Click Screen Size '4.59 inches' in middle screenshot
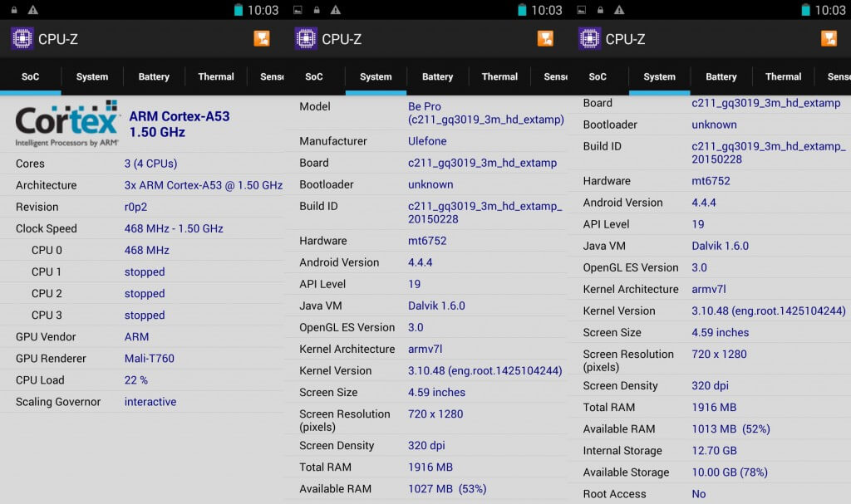 click(x=436, y=393)
